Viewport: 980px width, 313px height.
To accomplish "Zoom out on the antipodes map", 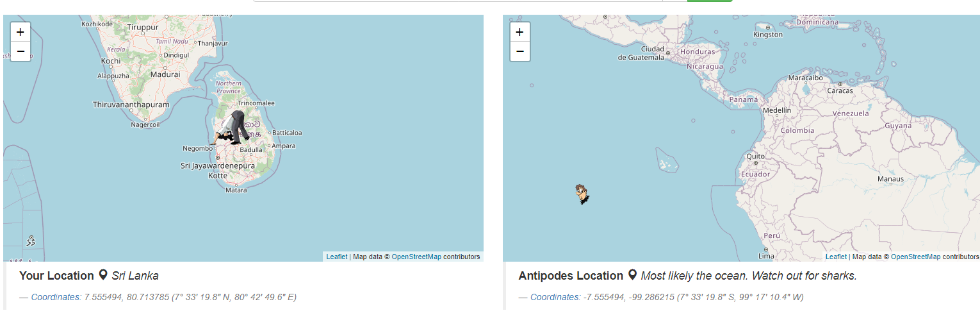I will 519,51.
